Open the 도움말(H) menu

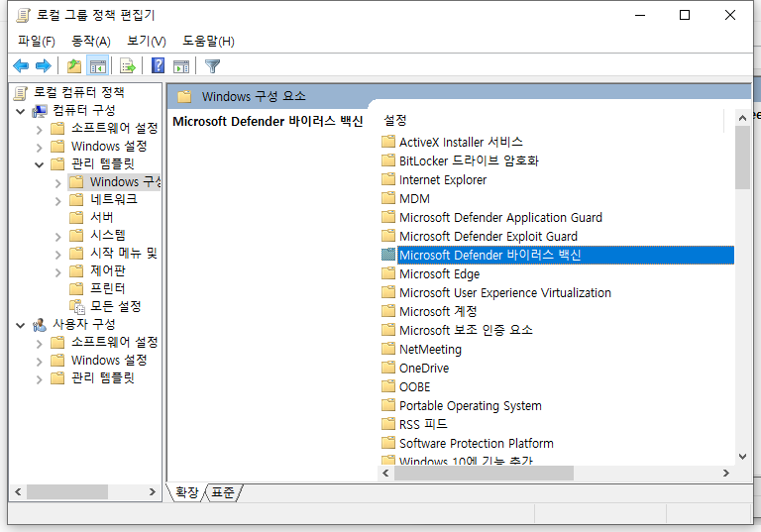tap(208, 41)
